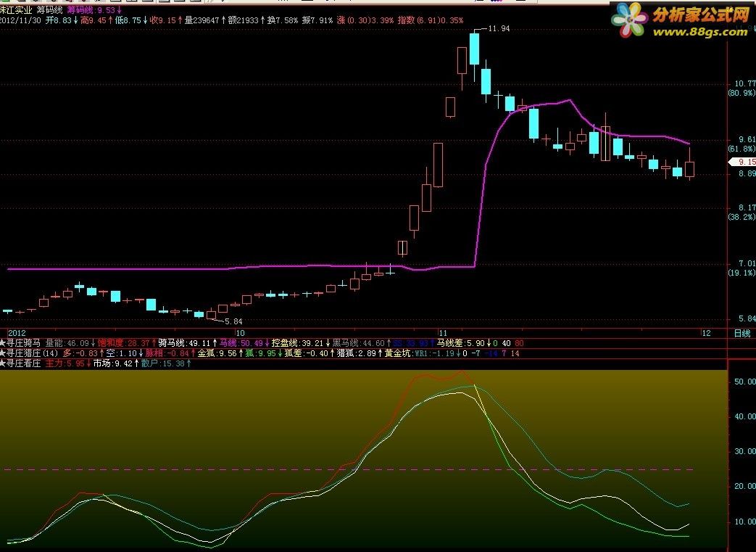Click the 换7.58% turnover rate value

tap(281, 20)
